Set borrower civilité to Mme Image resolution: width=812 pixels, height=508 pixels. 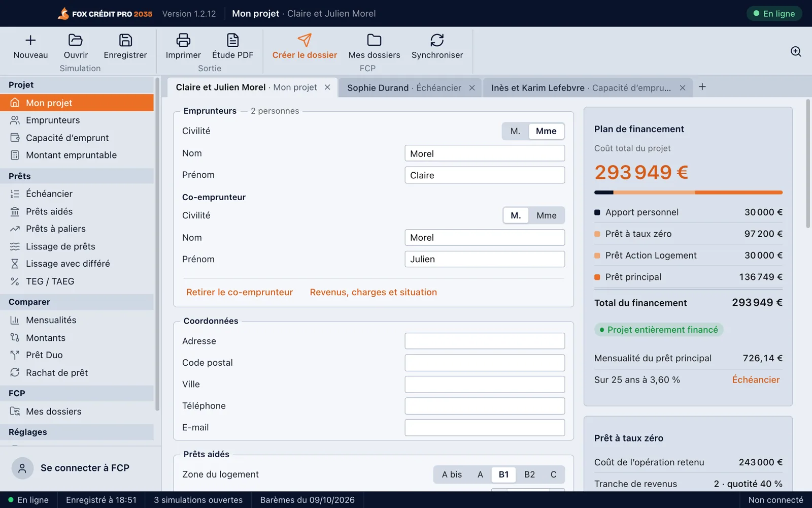[x=546, y=131]
